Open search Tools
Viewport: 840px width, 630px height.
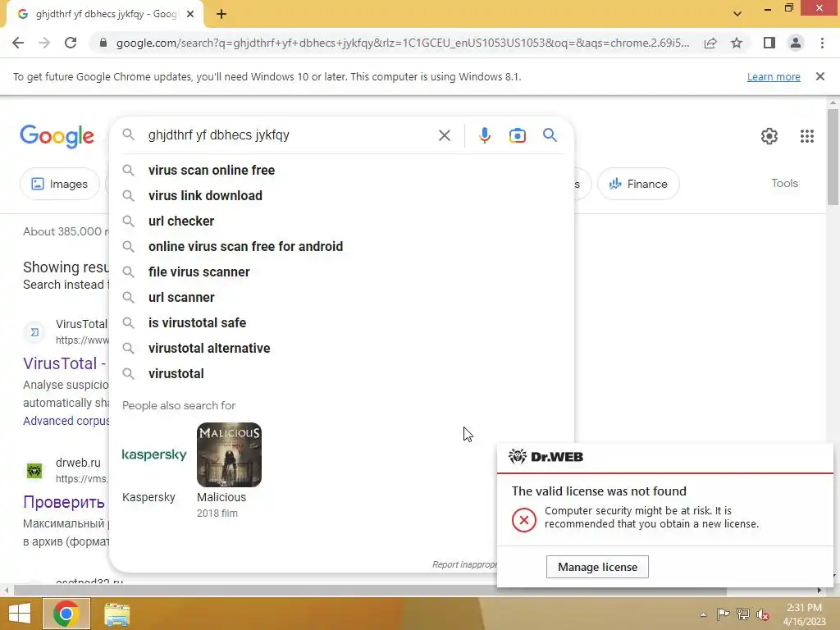pyautogui.click(x=784, y=183)
